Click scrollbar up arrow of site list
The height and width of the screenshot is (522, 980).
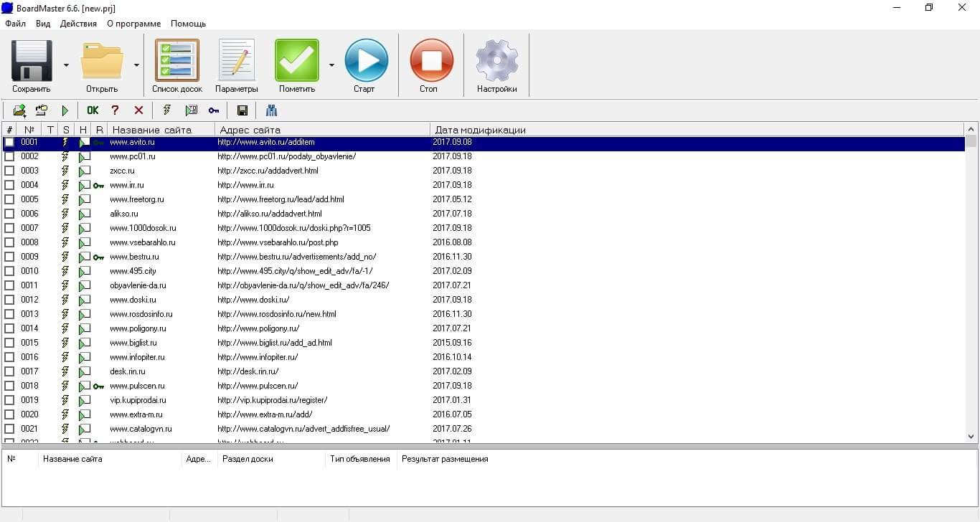(971, 129)
